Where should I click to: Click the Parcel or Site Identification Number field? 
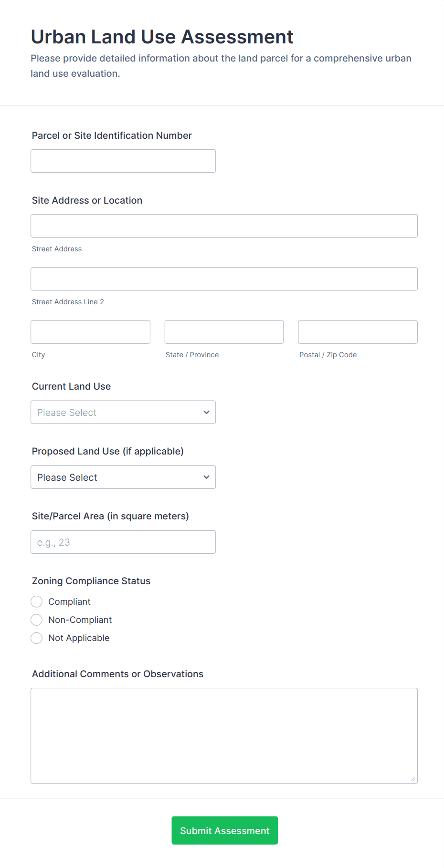[x=123, y=161]
